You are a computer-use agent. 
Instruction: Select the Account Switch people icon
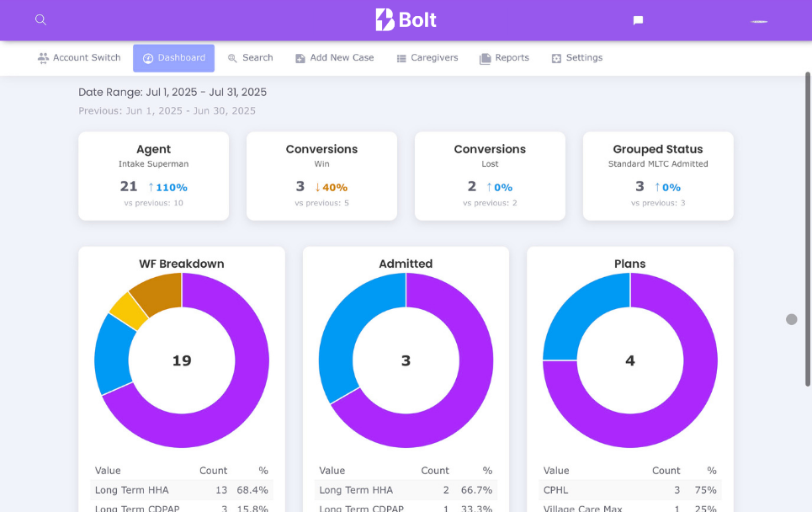coord(41,57)
